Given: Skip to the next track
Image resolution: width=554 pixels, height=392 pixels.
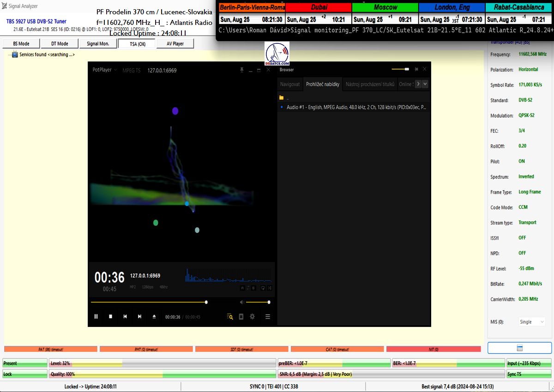Looking at the screenshot, I should pyautogui.click(x=139, y=316).
